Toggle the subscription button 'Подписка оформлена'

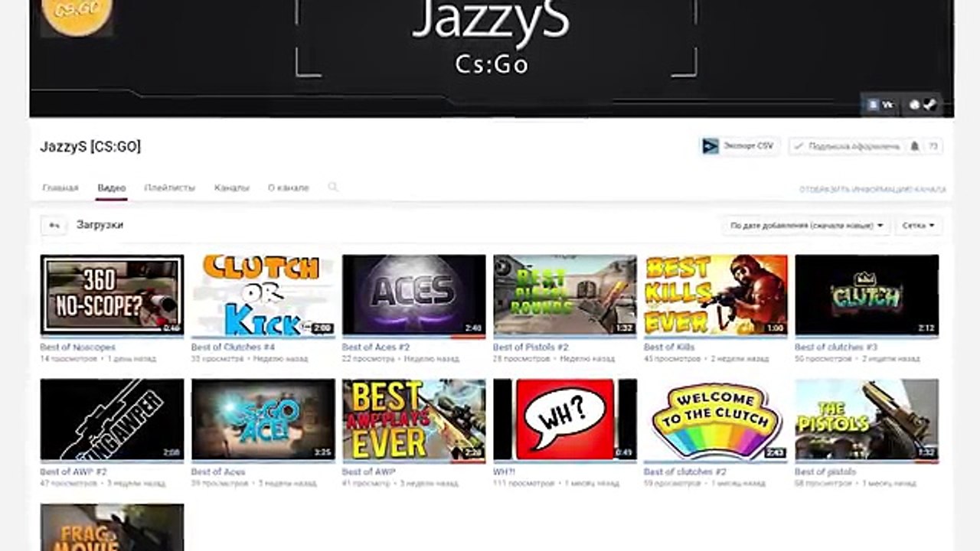point(847,146)
